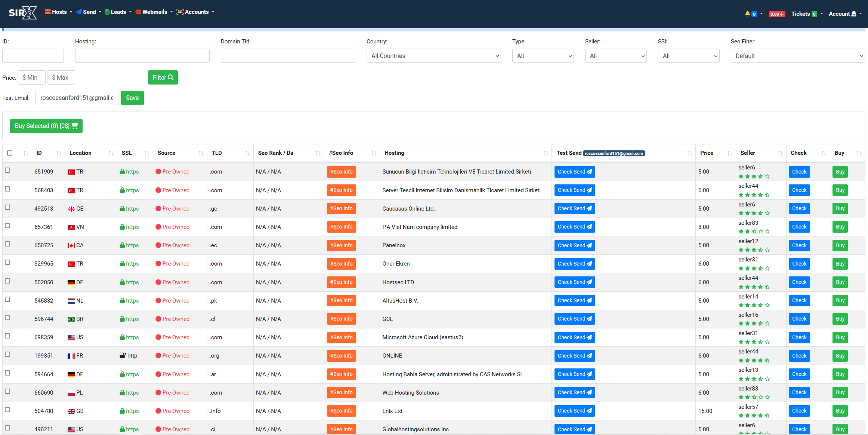The width and height of the screenshot is (868, 435).
Task: Expand the Country dropdown filter
Action: point(433,55)
